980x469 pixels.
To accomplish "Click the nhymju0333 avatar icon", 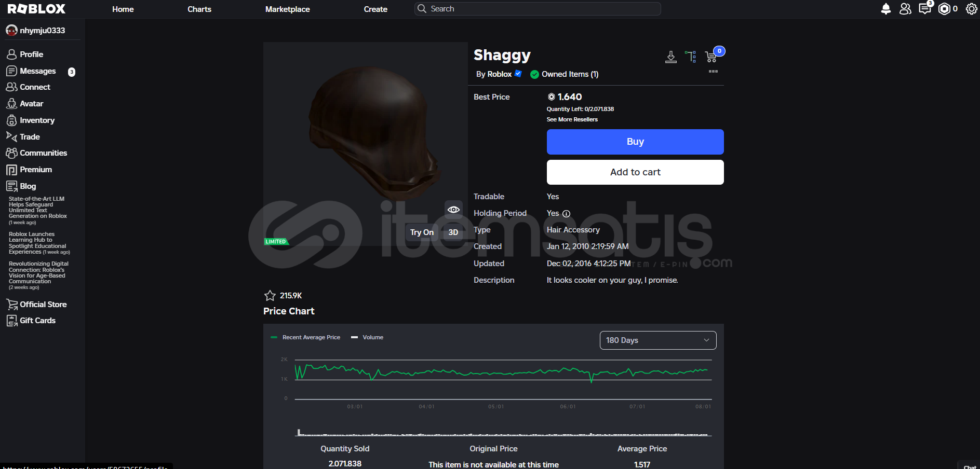I will (11, 31).
